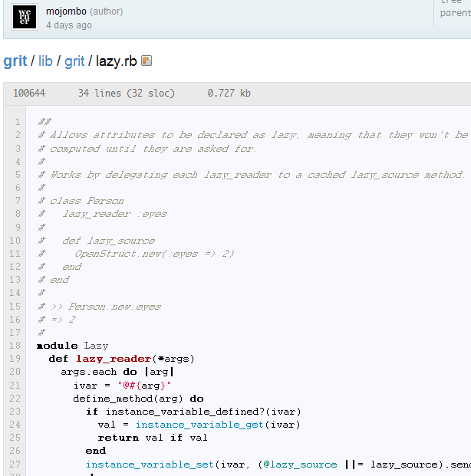Click the copy path clipboard icon
471x476 pixels.
[147, 61]
